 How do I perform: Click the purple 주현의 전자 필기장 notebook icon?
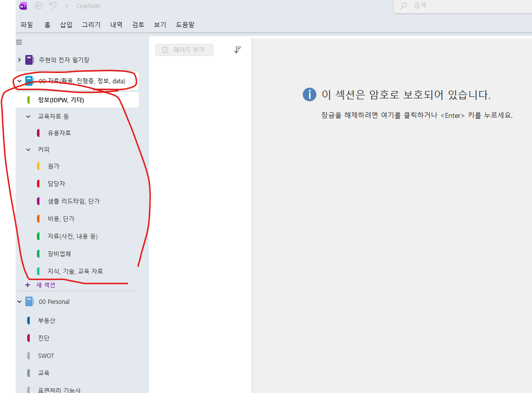[30, 60]
